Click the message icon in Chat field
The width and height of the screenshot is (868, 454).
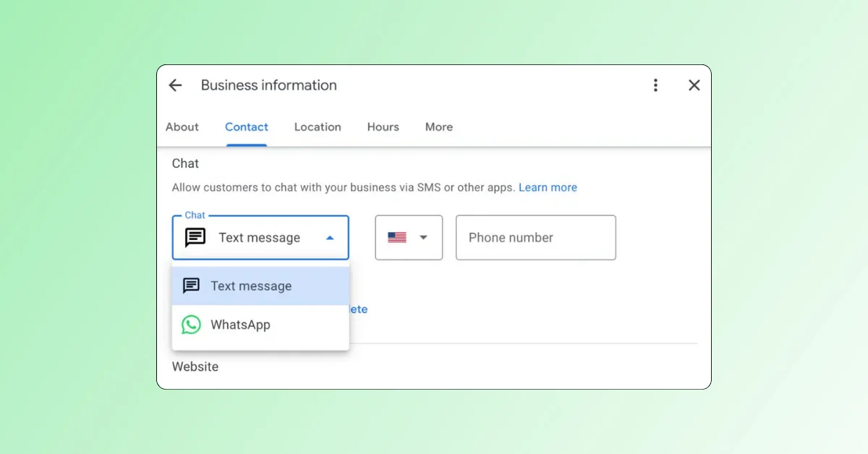pyautogui.click(x=195, y=237)
